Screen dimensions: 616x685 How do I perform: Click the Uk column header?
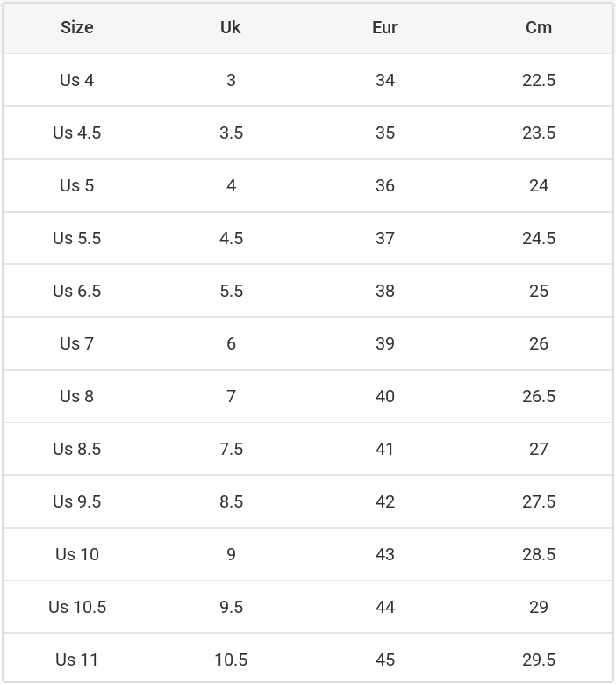pyautogui.click(x=231, y=27)
